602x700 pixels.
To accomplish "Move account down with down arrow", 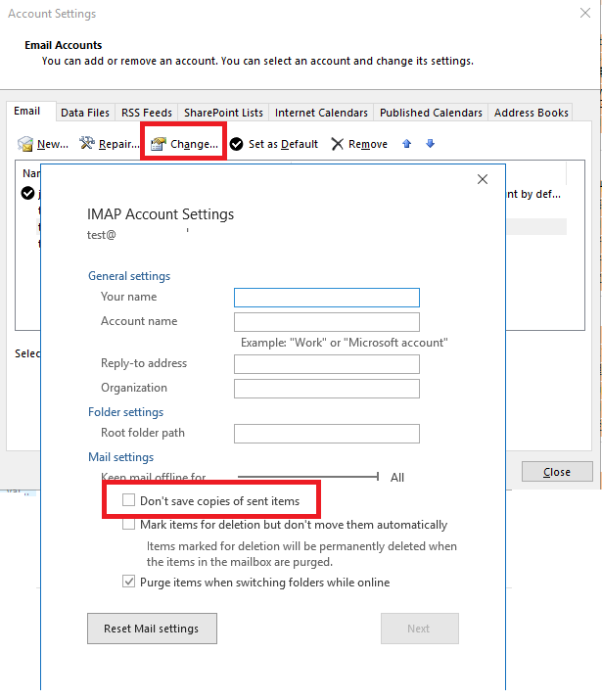I will pyautogui.click(x=430, y=144).
